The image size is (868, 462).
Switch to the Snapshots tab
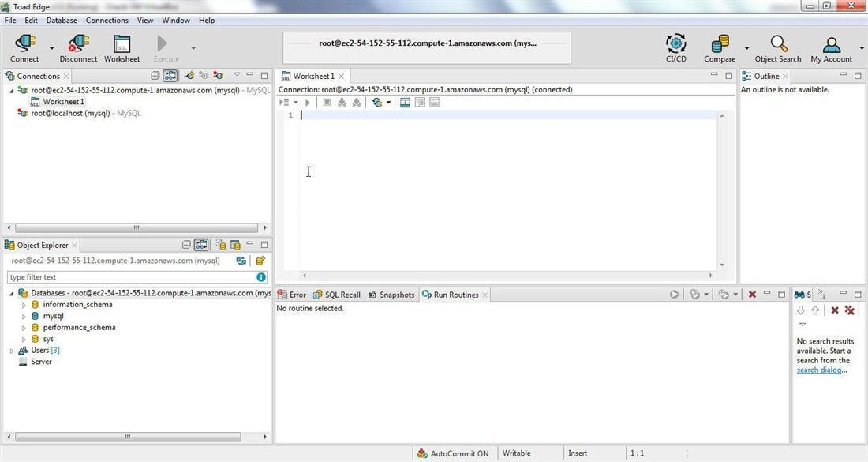point(391,295)
